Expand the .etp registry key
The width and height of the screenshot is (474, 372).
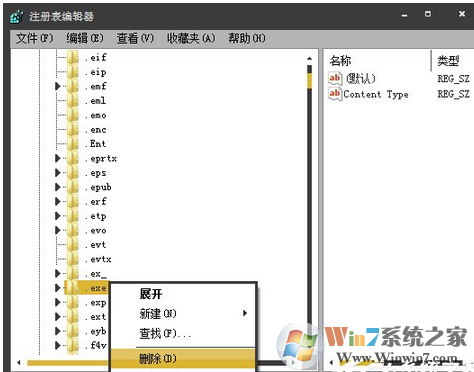click(x=58, y=216)
